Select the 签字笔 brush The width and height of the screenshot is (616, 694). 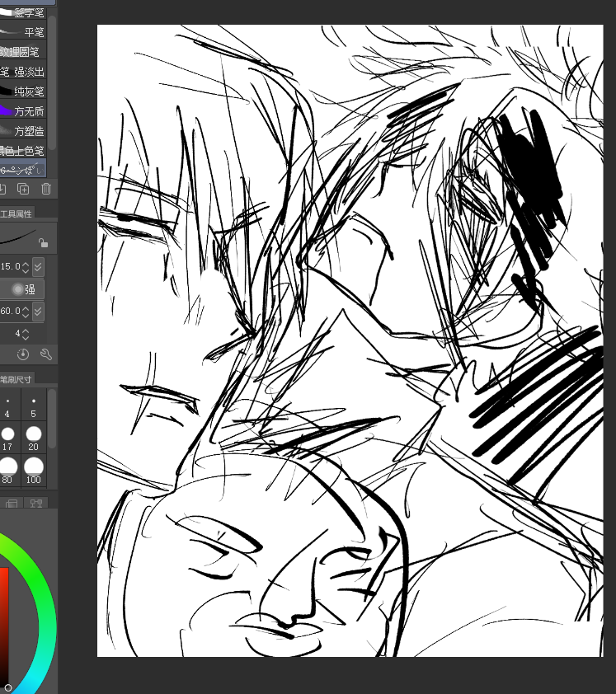click(23, 12)
